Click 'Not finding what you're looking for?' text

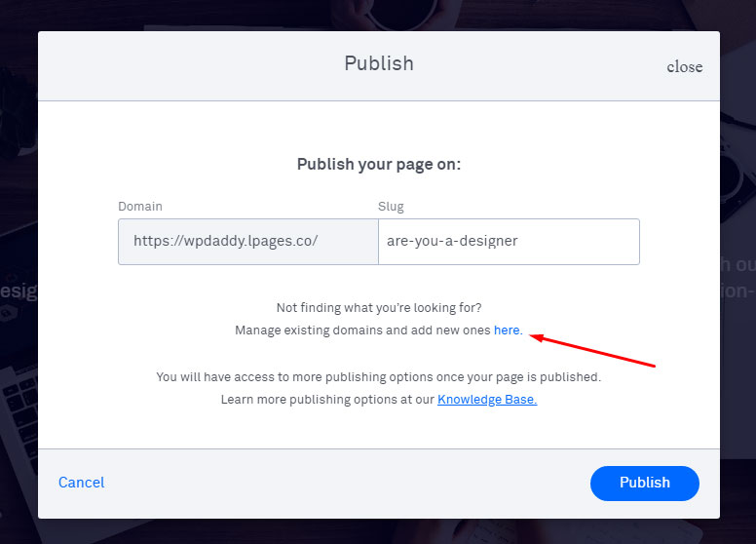click(x=379, y=308)
